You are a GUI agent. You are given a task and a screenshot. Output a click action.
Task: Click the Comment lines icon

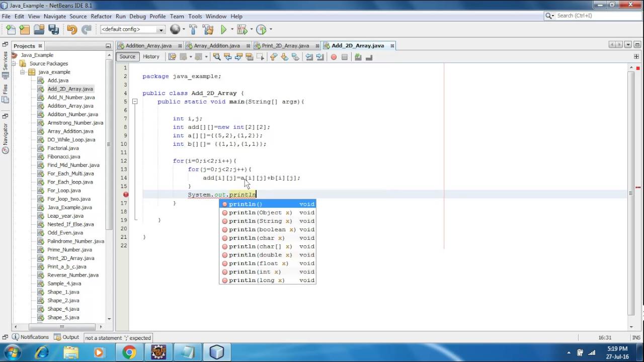click(x=358, y=57)
